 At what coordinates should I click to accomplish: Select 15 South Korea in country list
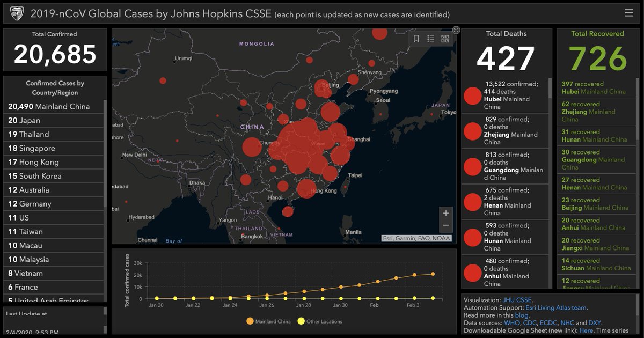[x=53, y=176]
